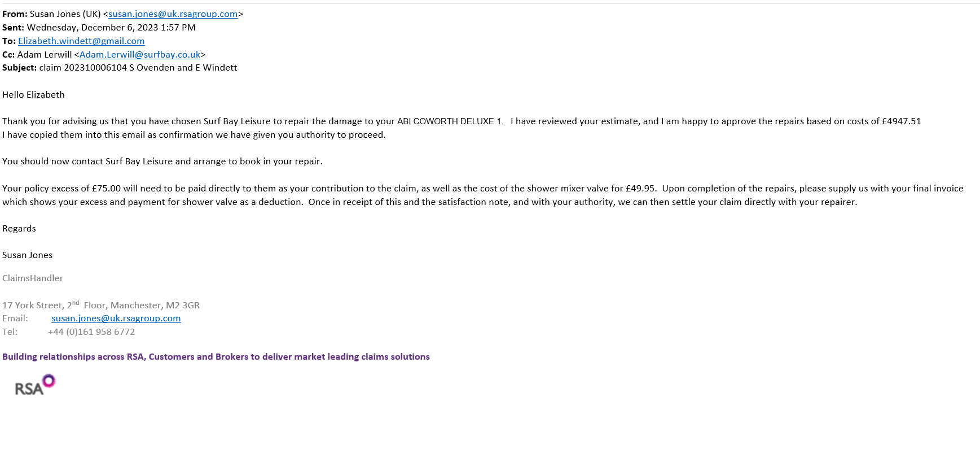Click the bold From: header label
The height and width of the screenshot is (467, 980).
click(x=15, y=14)
